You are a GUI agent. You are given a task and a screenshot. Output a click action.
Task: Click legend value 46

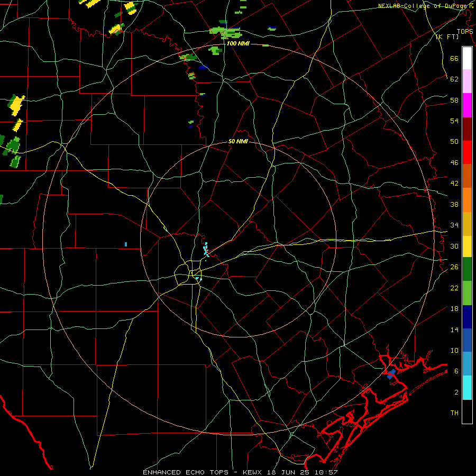454,163
